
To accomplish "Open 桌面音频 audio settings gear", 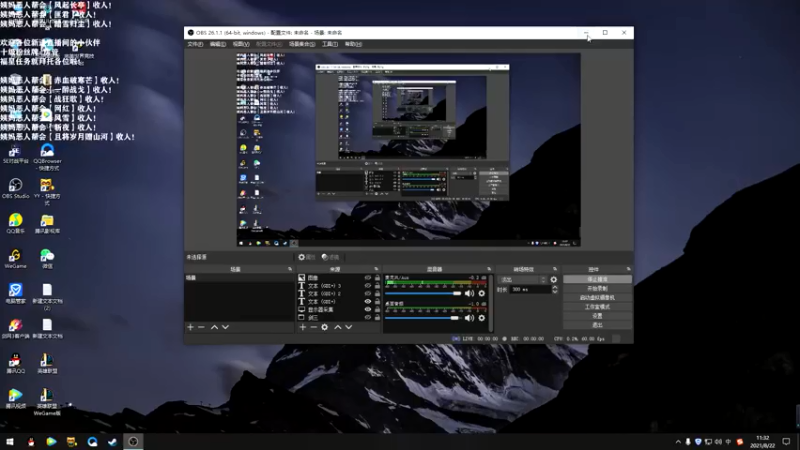I will click(482, 318).
